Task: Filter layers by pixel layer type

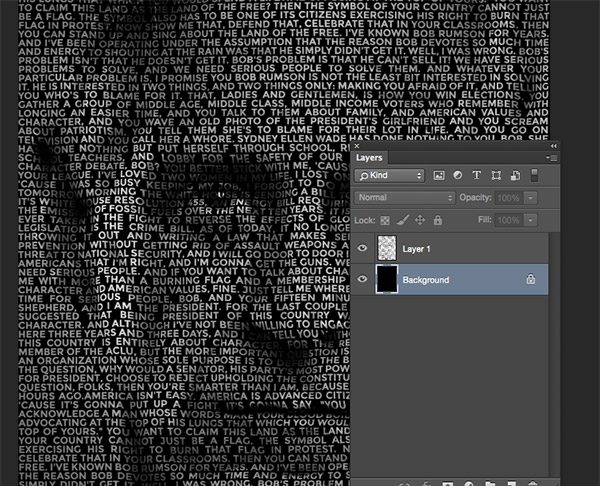Action: coord(440,176)
